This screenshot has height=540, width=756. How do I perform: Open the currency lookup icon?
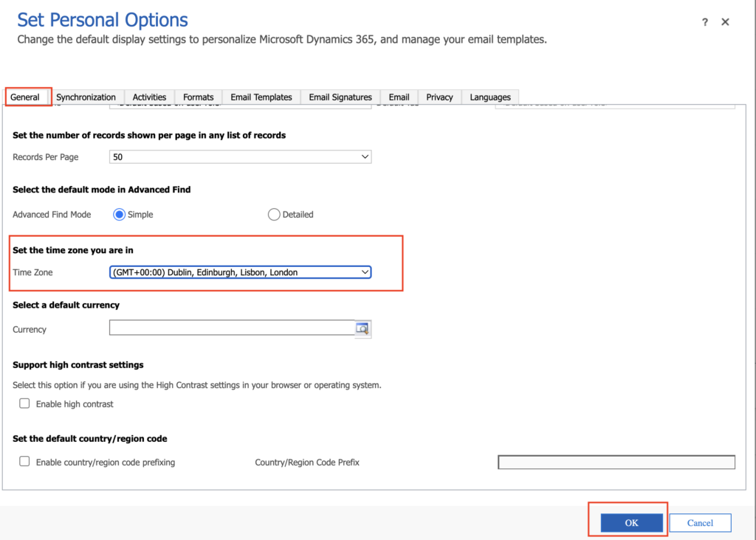click(362, 328)
